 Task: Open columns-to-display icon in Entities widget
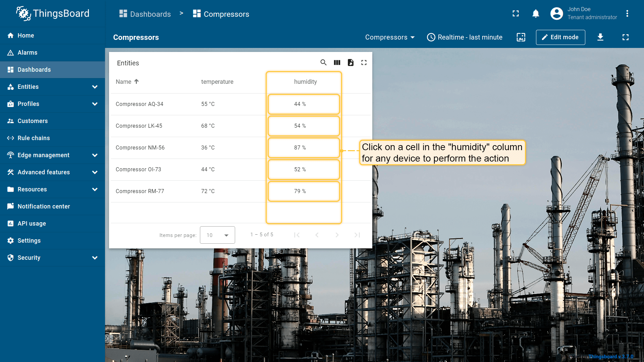(337, 63)
